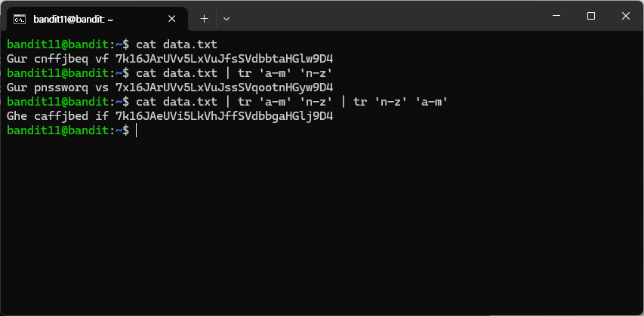
Task: Click the string 7x16JArUVv5LxVuJssSVqootnHGyw9D4
Action: click(x=224, y=87)
